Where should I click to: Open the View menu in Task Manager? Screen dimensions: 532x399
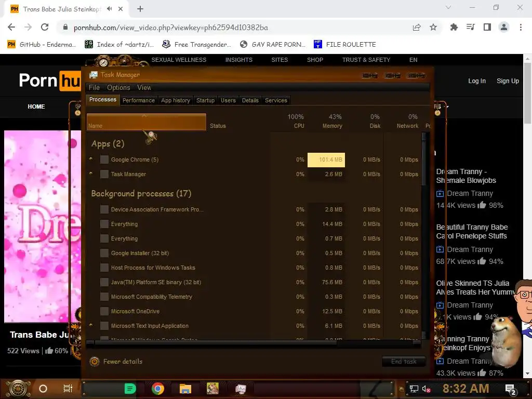point(144,87)
